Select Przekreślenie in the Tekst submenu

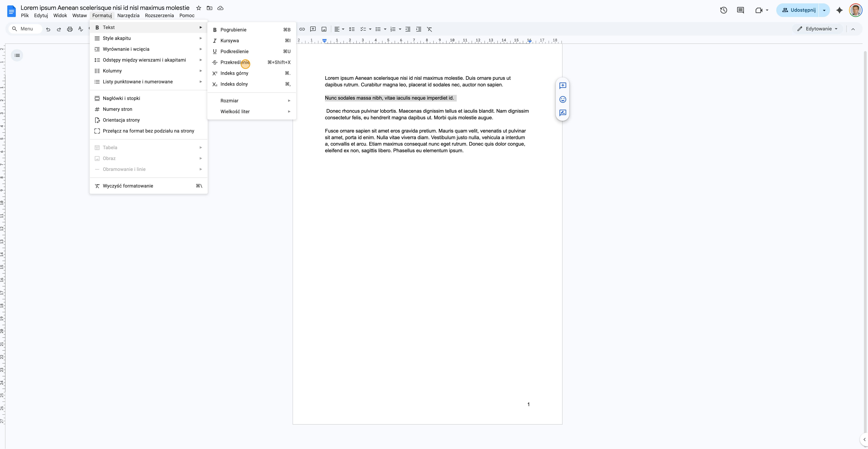pyautogui.click(x=252, y=62)
